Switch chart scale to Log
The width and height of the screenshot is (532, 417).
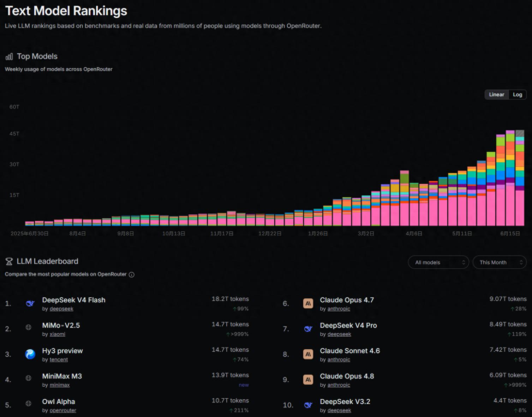pos(517,95)
